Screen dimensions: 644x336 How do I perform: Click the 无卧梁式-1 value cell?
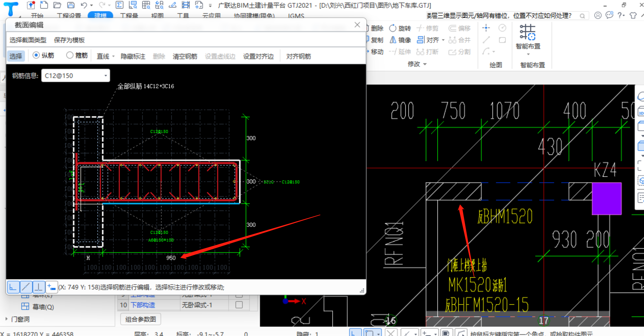click(x=204, y=305)
